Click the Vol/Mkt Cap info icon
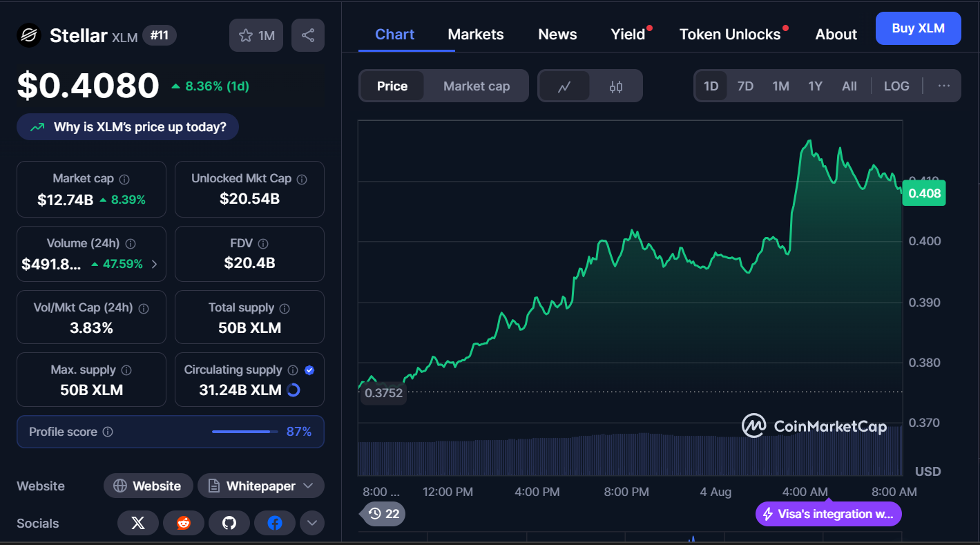Viewport: 980px width, 545px height. (144, 308)
